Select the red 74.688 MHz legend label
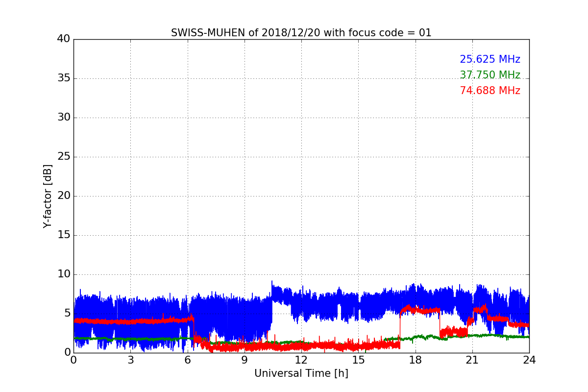The height and width of the screenshot is (392, 588). click(490, 91)
